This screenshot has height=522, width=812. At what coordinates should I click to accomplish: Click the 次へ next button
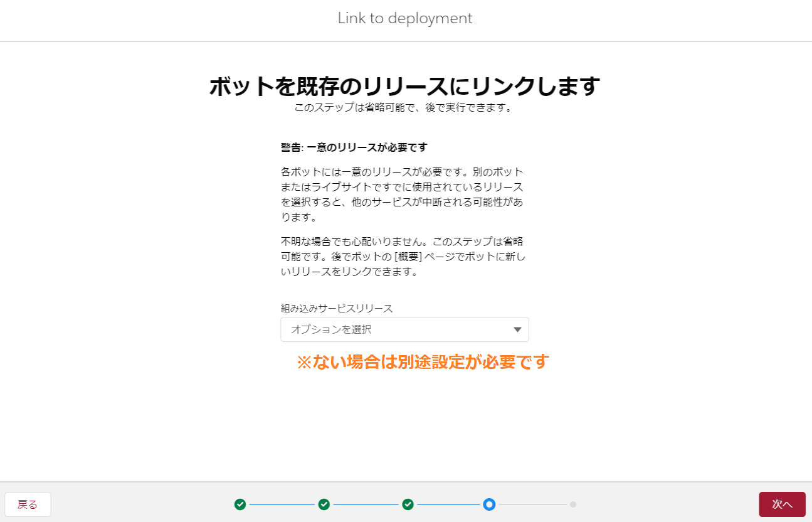pos(782,504)
